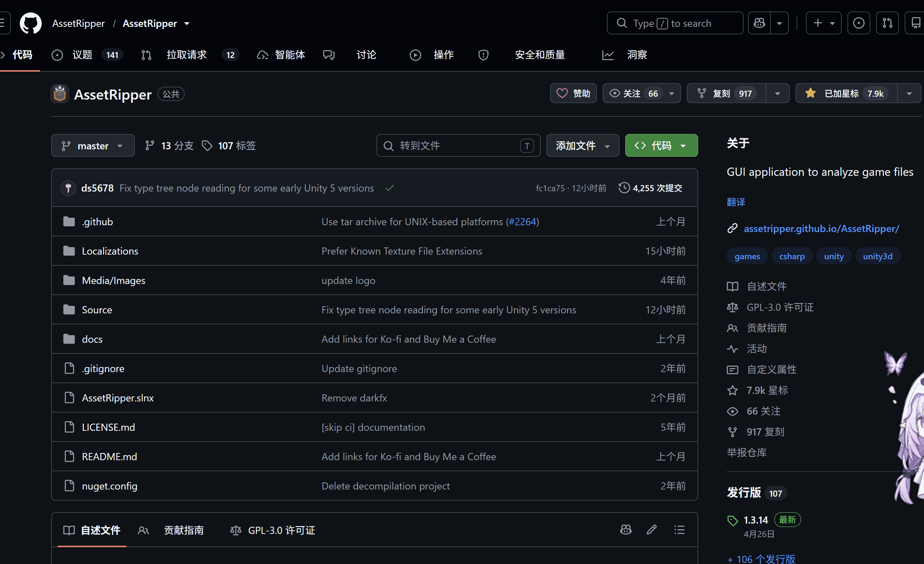Viewport: 924px width, 564px height.
Task: Switch to the 洞察 insights tab
Action: click(625, 55)
